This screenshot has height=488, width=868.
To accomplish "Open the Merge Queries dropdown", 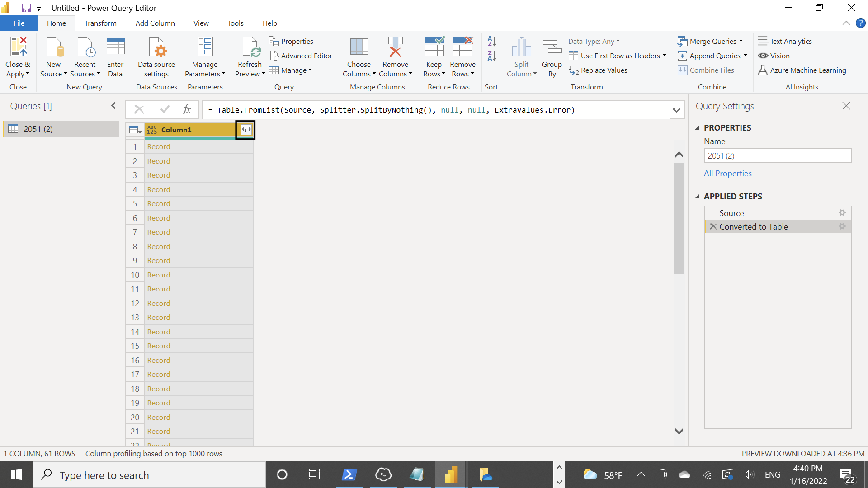I will [x=710, y=41].
